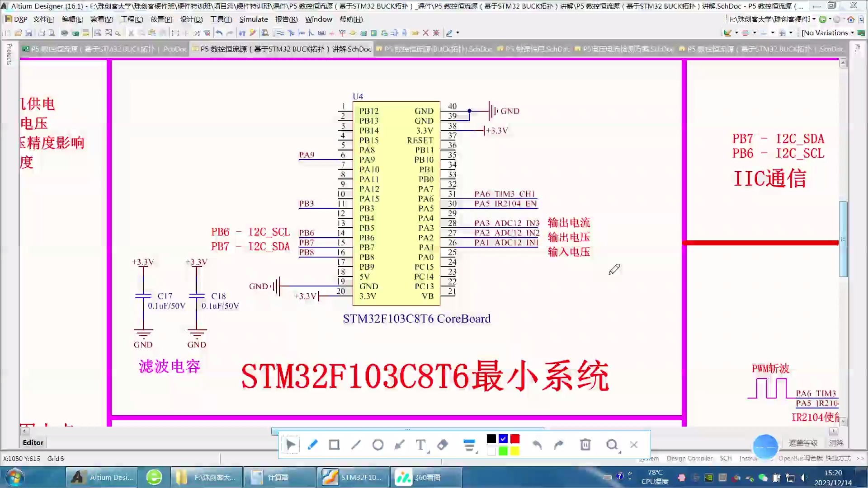Clear all drawings with the trash icon

pyautogui.click(x=585, y=445)
